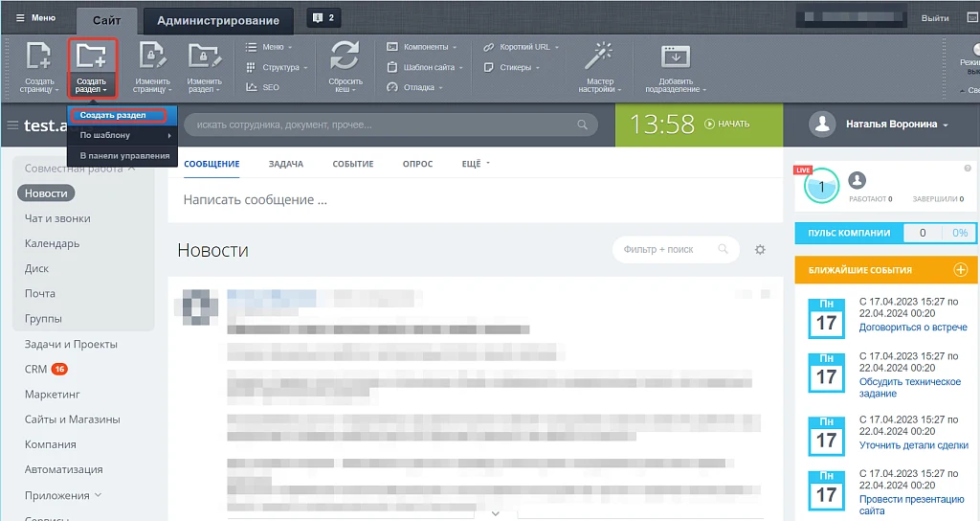Open Новости in the left sidebar
The width and height of the screenshot is (980, 521).
coord(46,193)
